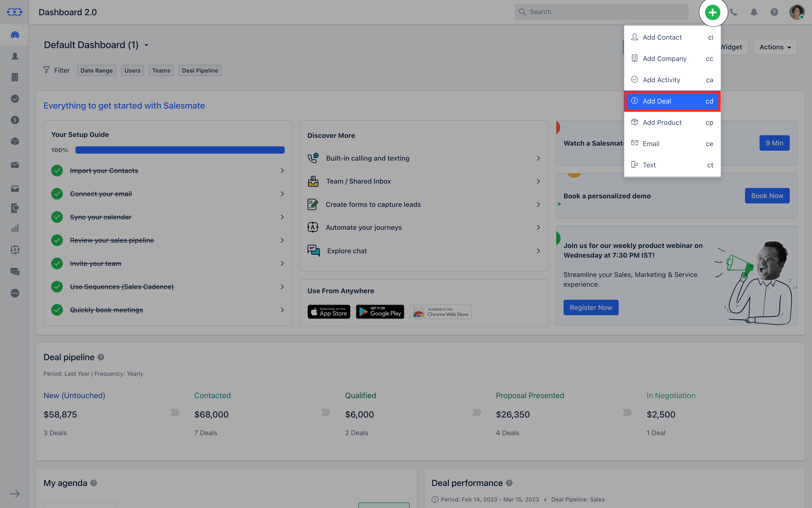Open Texts from sidebar phone-chat icon

click(15, 208)
